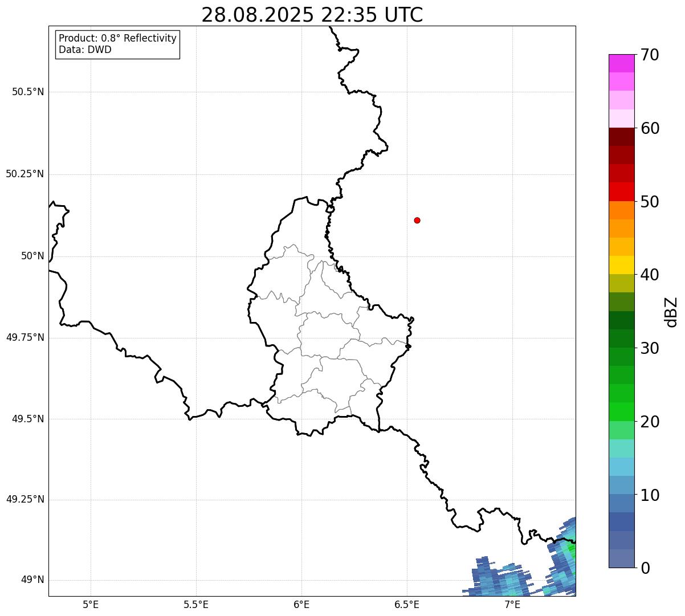Click the orange colorbar segment just below 50
The image size is (685, 616).
tap(621, 210)
